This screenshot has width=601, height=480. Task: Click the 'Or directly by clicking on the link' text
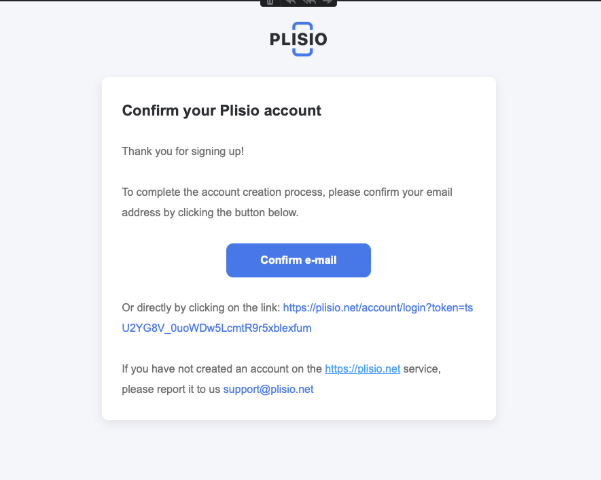click(x=201, y=307)
